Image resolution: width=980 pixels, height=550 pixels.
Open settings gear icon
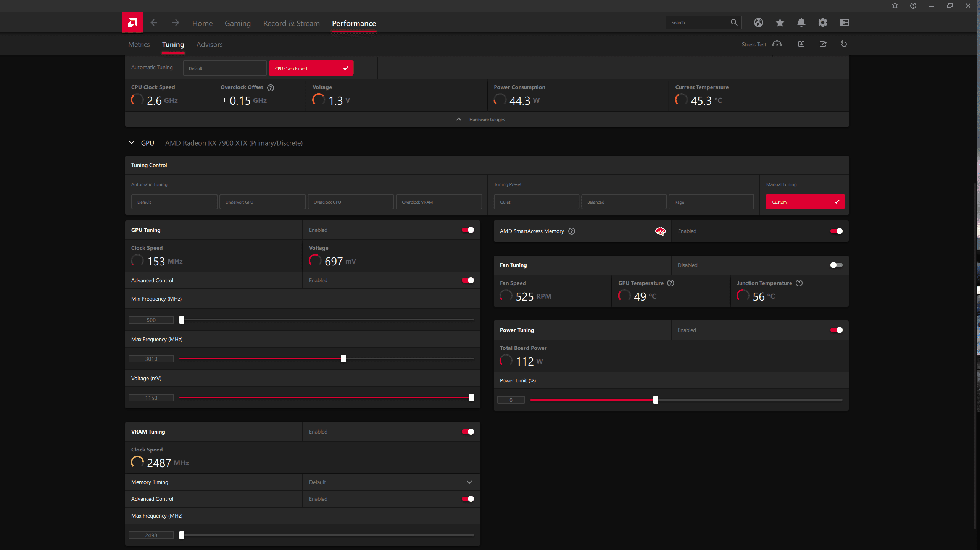(x=822, y=23)
